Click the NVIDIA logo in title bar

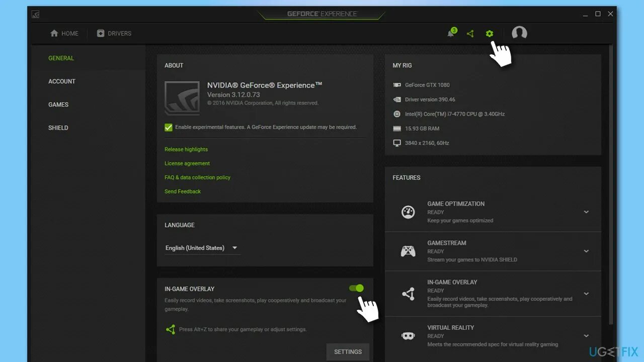coord(35,14)
